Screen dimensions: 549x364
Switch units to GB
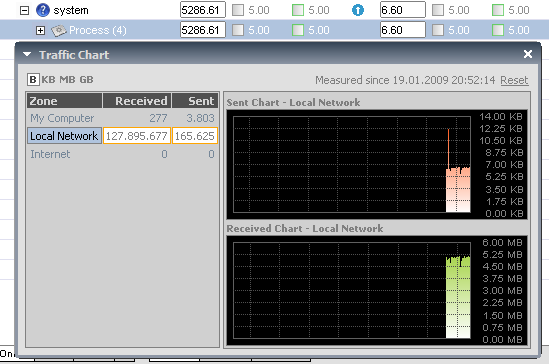86,79
